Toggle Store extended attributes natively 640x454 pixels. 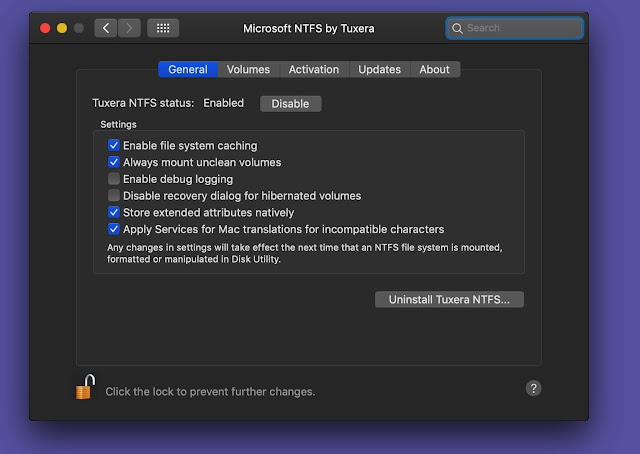click(114, 212)
